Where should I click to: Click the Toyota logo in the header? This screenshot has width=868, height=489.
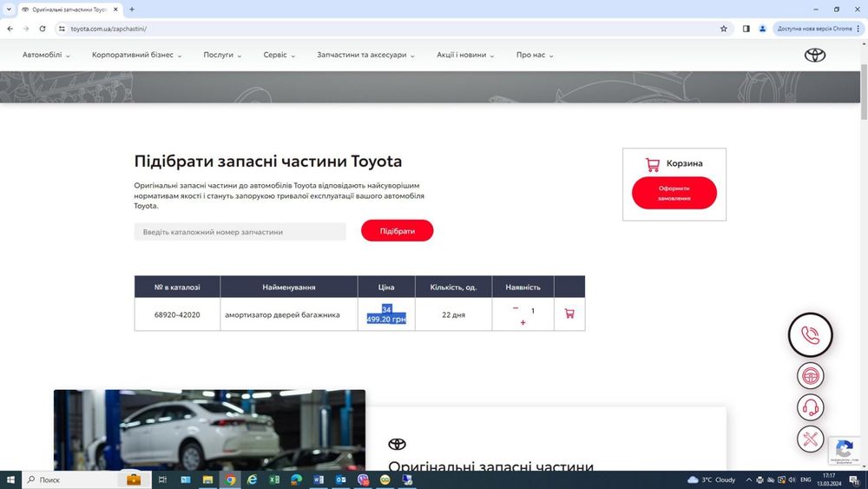pyautogui.click(x=815, y=55)
